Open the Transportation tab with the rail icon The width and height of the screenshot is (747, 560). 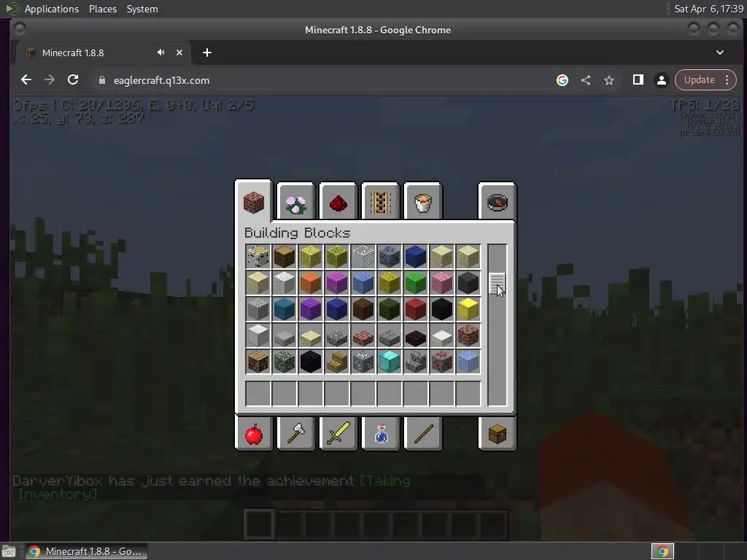[x=380, y=202]
